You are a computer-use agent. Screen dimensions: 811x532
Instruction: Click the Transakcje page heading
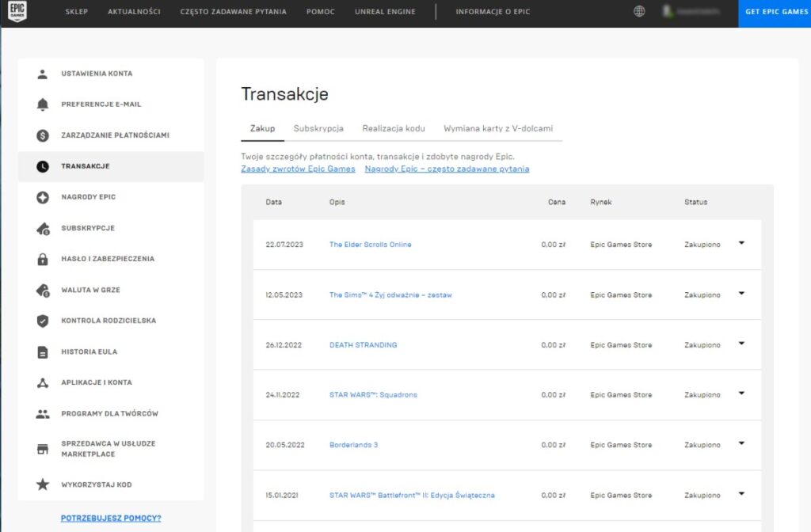pyautogui.click(x=284, y=94)
